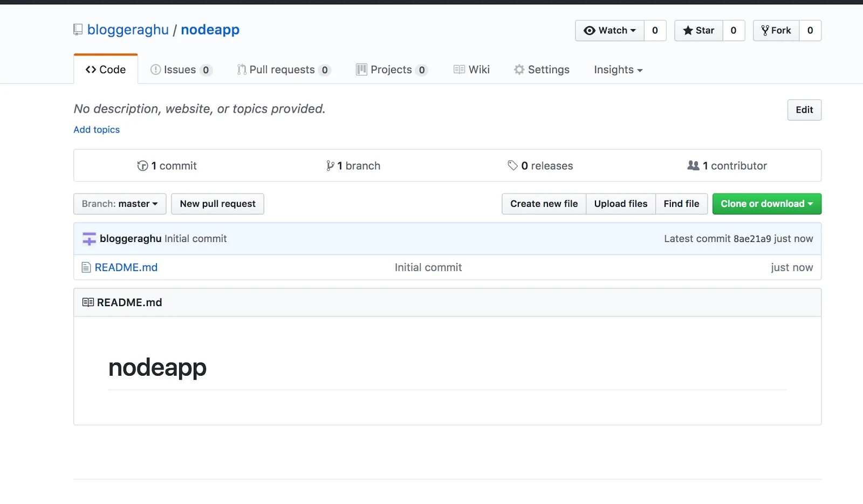Click the project board icon on Projects tab
The height and width of the screenshot is (504, 863).
pyautogui.click(x=361, y=70)
